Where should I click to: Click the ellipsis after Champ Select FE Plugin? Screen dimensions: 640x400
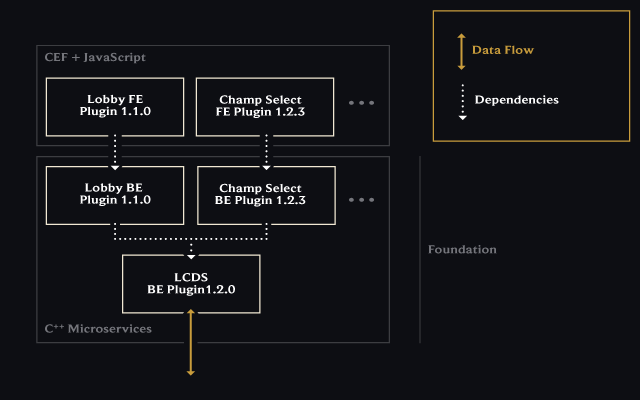[361, 103]
